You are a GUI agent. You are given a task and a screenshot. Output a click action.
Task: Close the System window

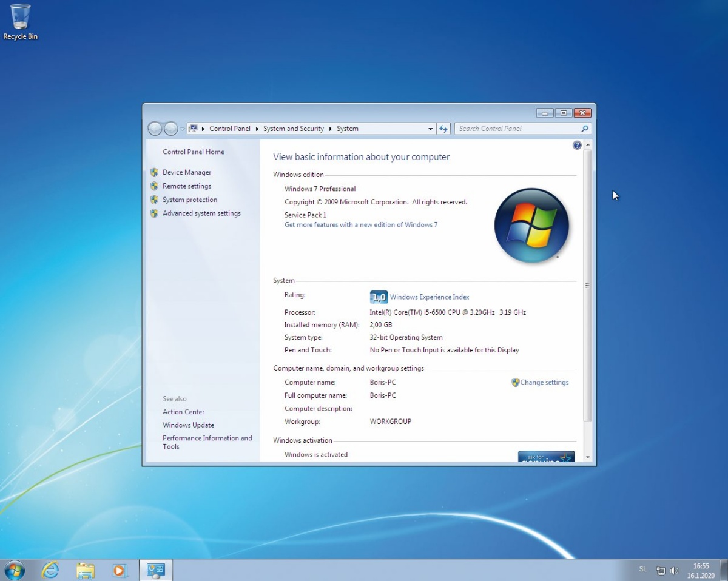[582, 113]
